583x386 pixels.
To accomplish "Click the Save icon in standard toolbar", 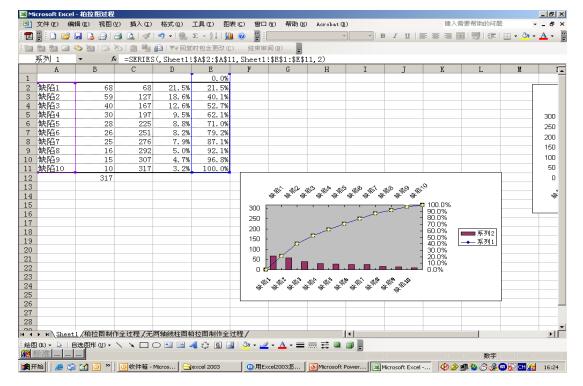I will tap(78, 36).
